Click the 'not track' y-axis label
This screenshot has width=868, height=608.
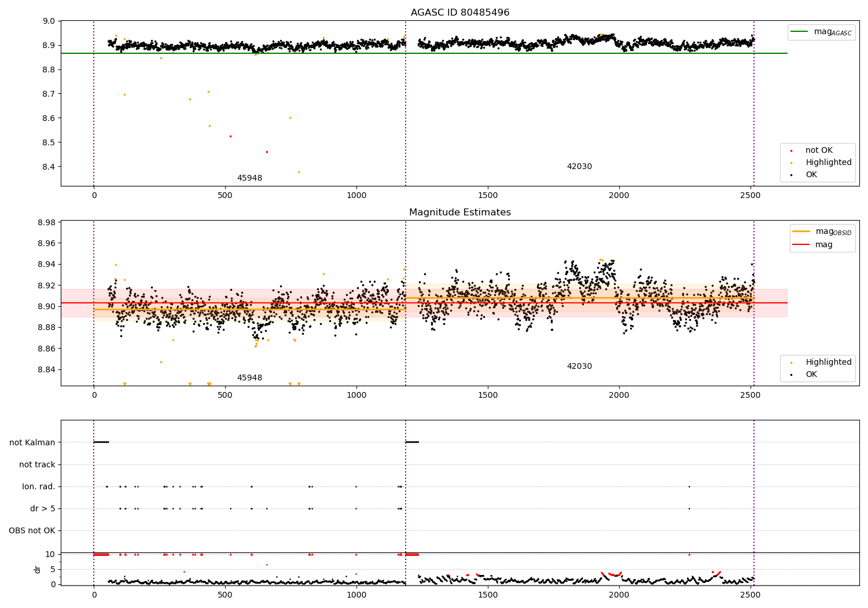[37, 464]
